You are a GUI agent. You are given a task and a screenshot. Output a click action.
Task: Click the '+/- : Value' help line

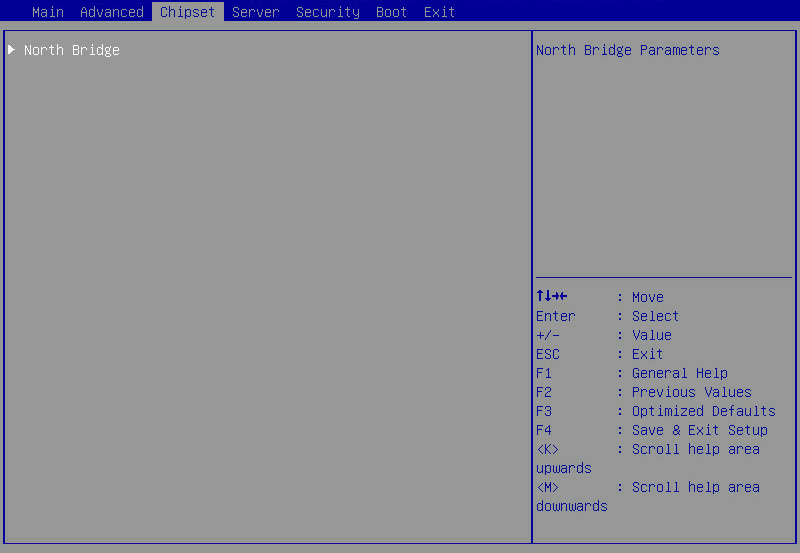(604, 335)
